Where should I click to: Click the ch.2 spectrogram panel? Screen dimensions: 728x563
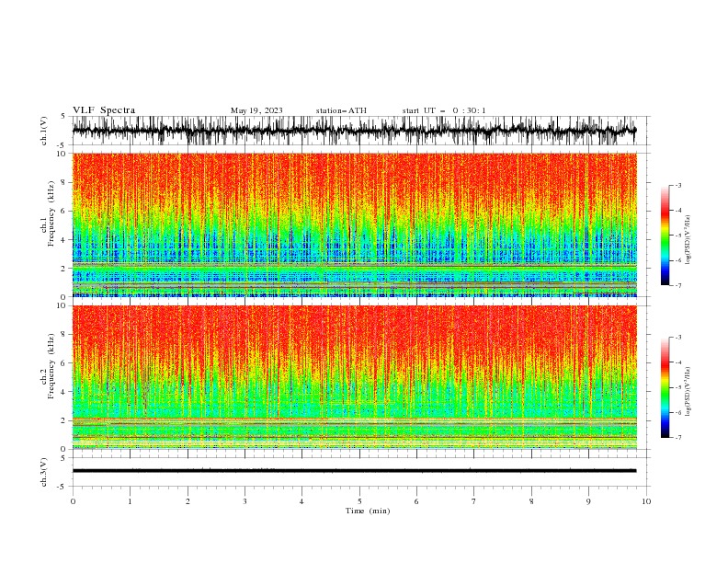354,377
